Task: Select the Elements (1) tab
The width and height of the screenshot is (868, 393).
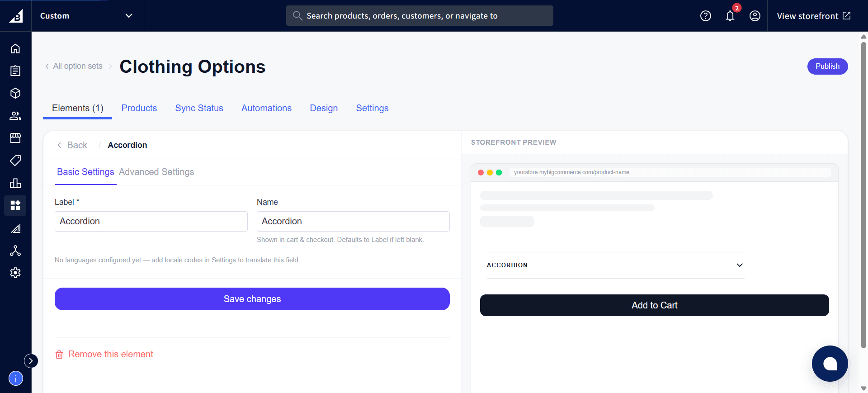Action: tap(78, 108)
